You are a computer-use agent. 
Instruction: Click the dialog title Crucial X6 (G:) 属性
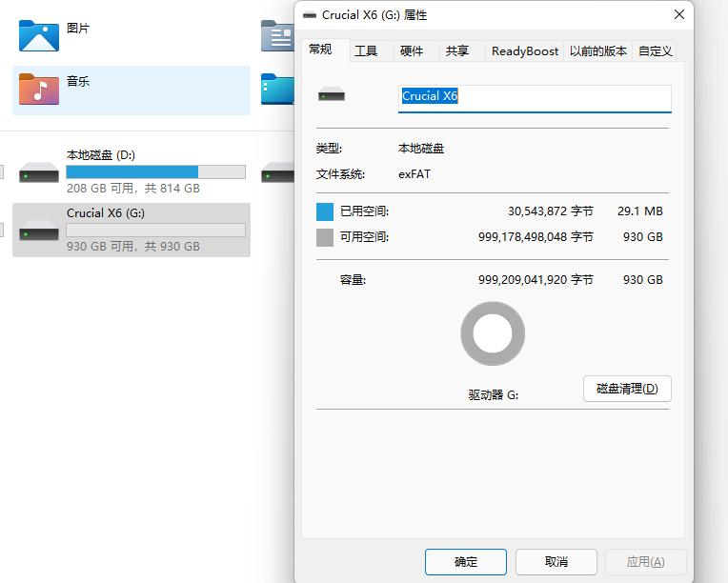point(374,15)
